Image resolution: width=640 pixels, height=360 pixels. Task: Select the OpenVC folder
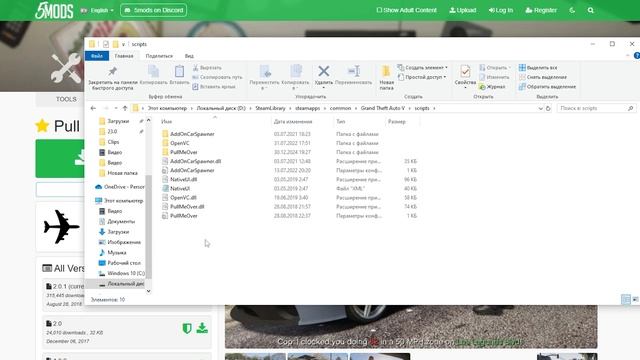180,143
